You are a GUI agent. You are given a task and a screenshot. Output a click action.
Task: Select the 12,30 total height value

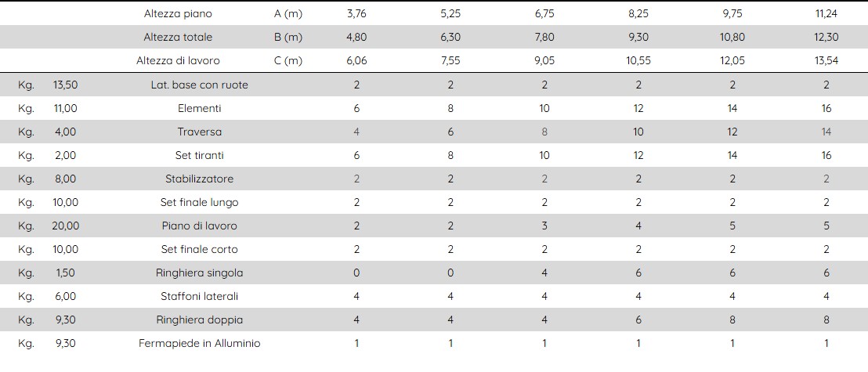point(826,37)
